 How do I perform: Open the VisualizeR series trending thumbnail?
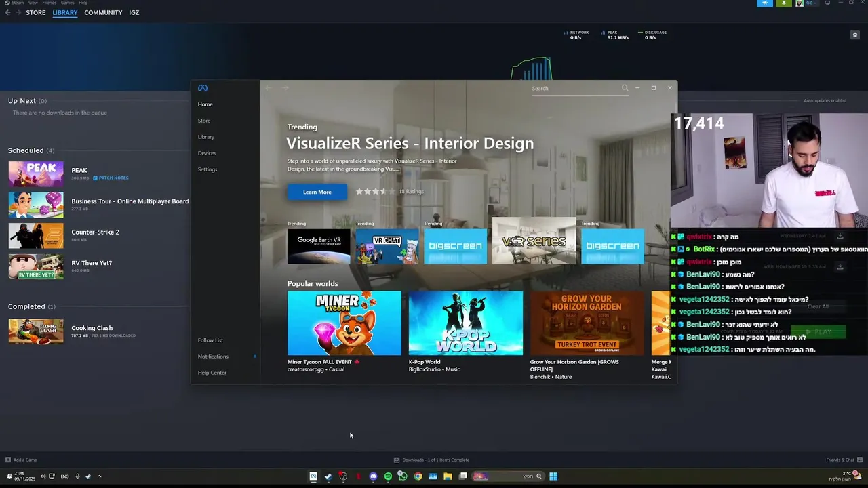(x=534, y=241)
